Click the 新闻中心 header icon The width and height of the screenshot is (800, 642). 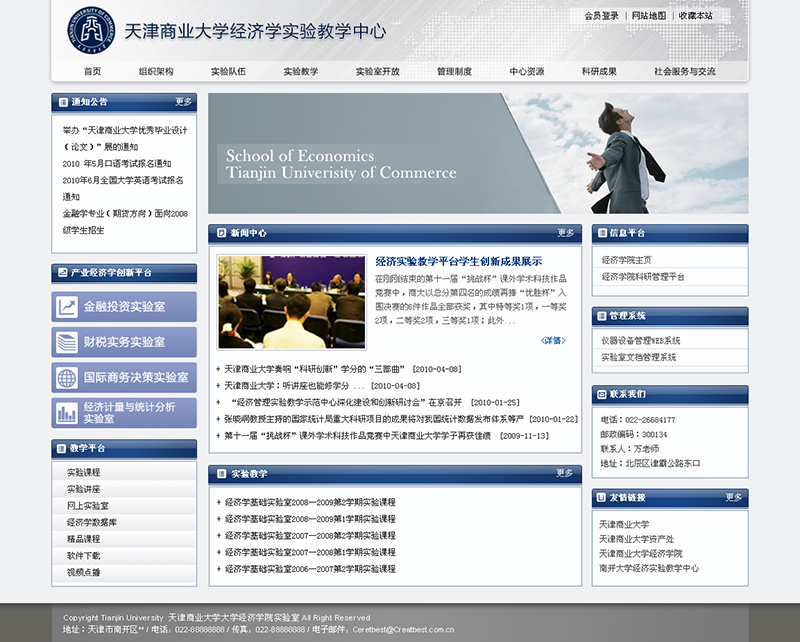219,233
